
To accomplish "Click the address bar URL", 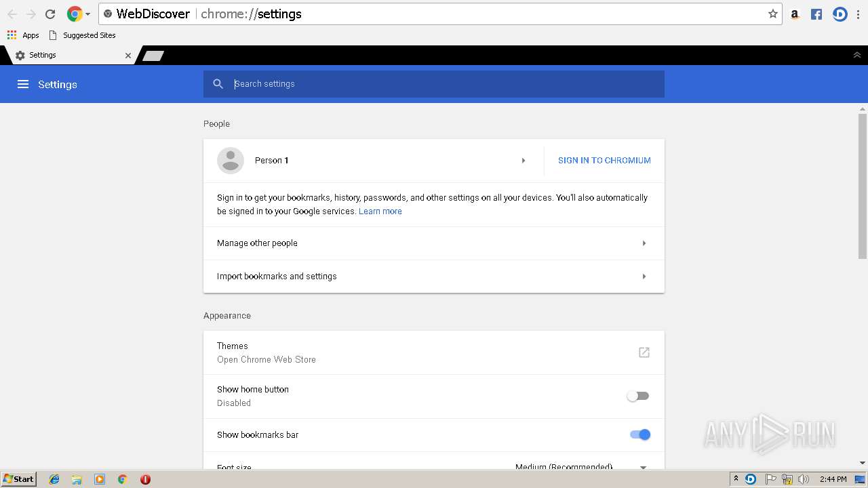I will [251, 14].
